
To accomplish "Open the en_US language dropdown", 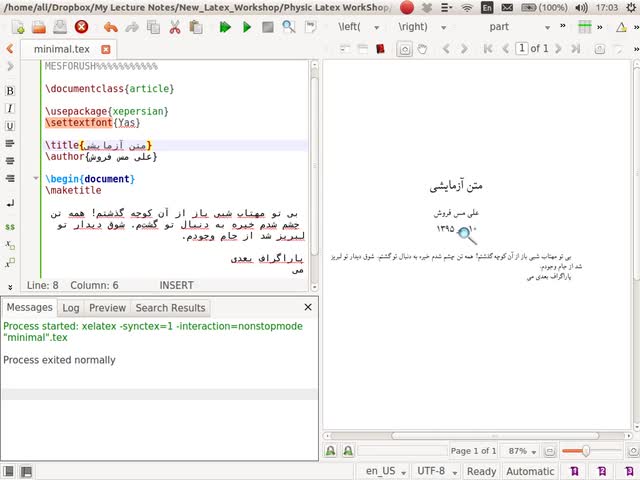I will [385, 471].
